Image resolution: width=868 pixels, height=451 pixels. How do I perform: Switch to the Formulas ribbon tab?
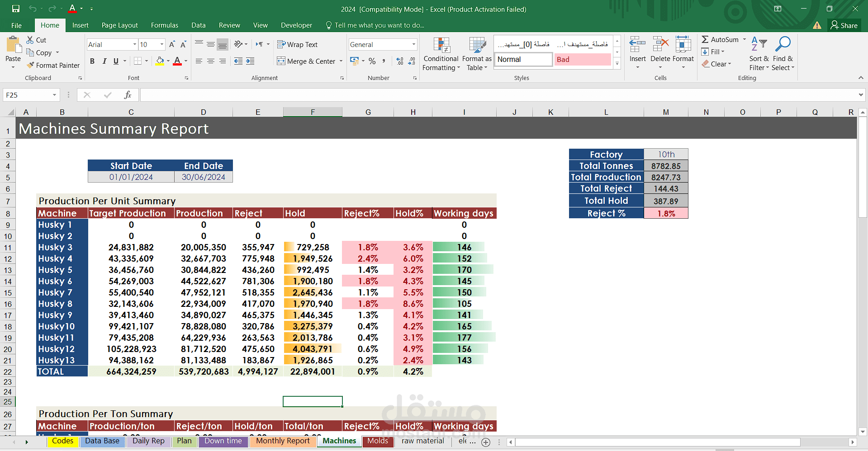pos(165,25)
